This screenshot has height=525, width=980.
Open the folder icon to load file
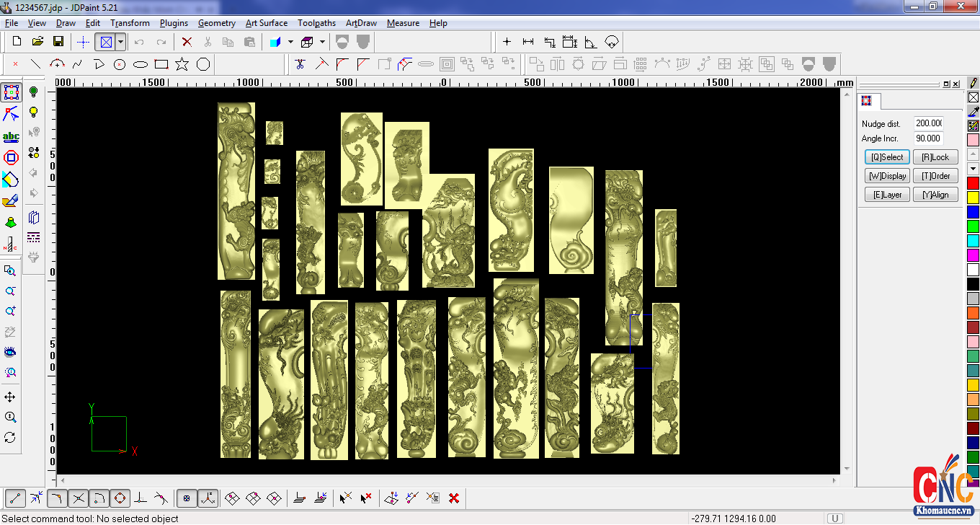[37, 42]
